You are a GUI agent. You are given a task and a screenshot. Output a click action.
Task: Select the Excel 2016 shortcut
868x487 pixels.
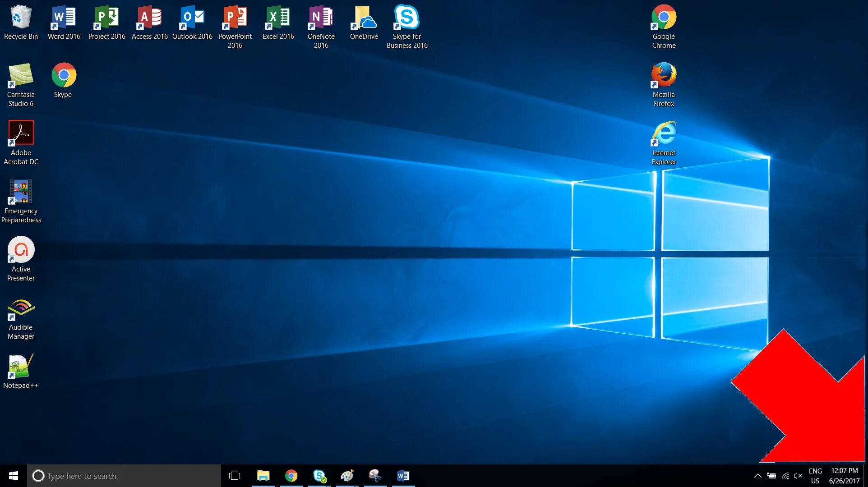(x=278, y=23)
